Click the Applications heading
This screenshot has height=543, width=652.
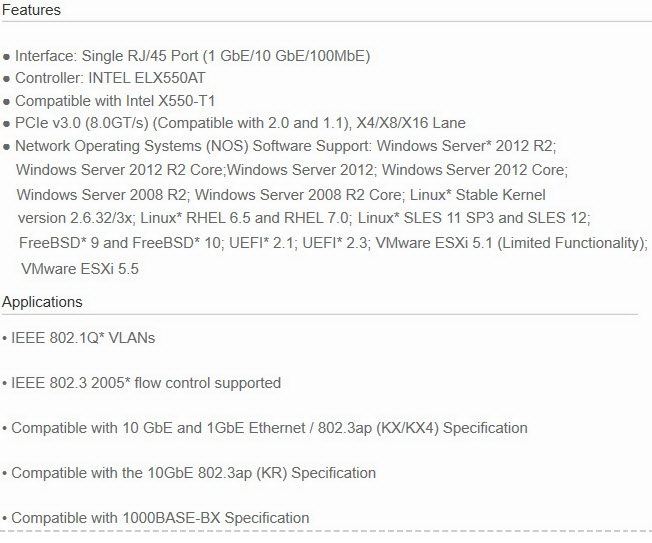(x=42, y=301)
